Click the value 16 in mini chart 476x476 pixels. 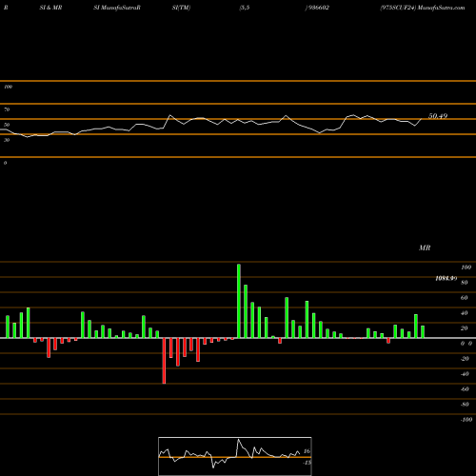307,451
